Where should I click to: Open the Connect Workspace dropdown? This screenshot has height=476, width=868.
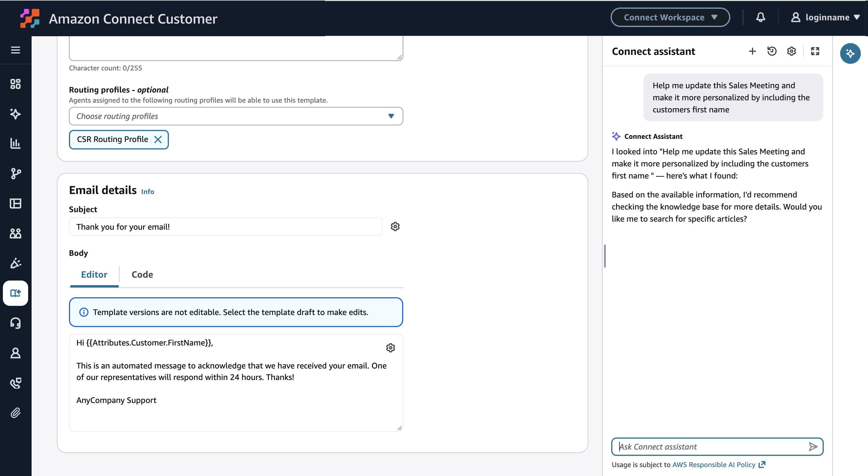coord(670,18)
